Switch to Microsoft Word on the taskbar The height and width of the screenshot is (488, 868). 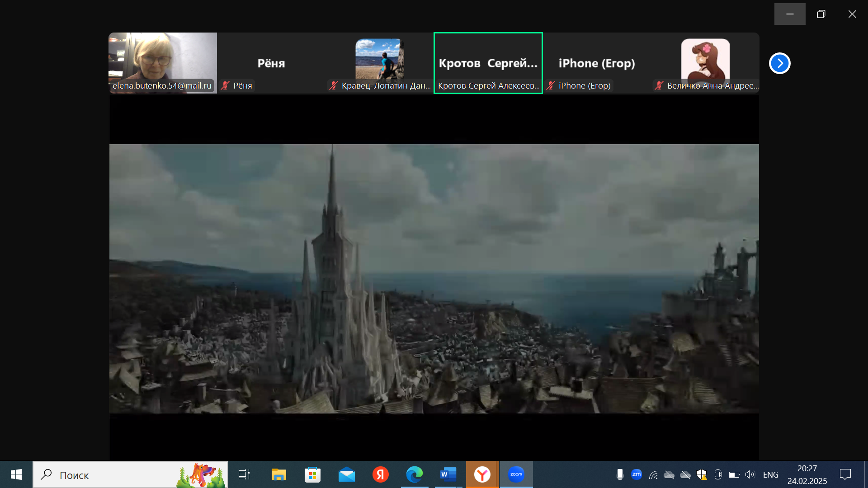coord(448,474)
